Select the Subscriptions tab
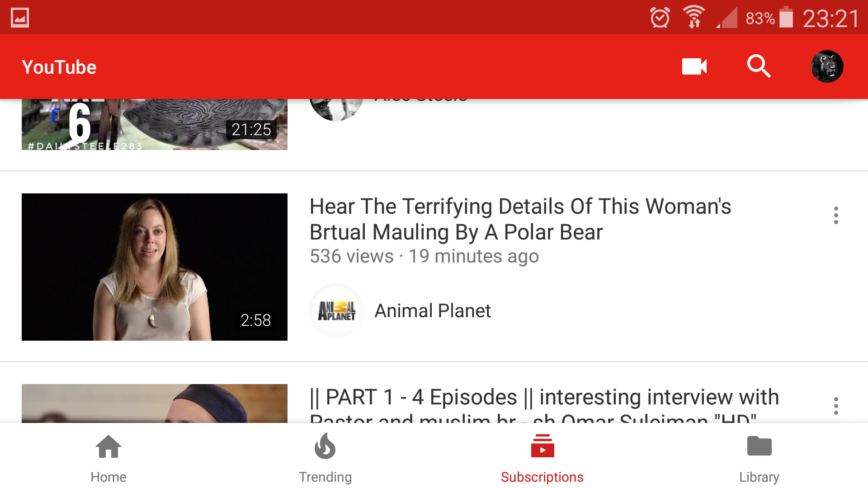 click(x=542, y=458)
